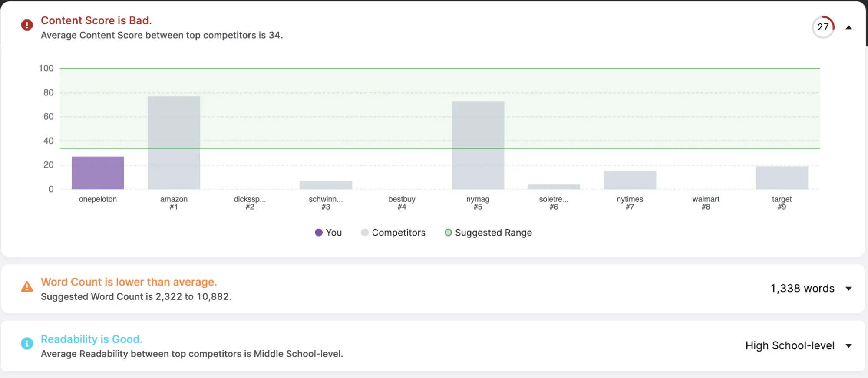Click the dickssp... #2 axis label
Image resolution: width=868 pixels, height=378 pixels.
250,203
